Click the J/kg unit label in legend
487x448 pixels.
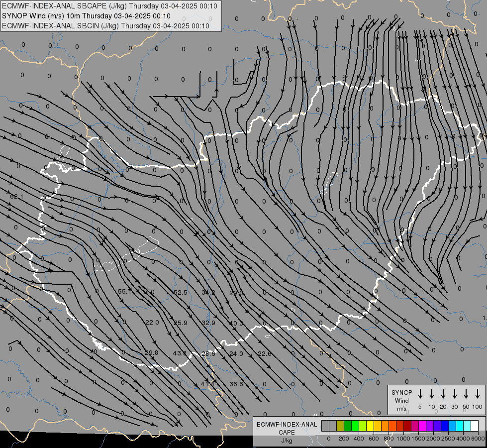tap(287, 441)
